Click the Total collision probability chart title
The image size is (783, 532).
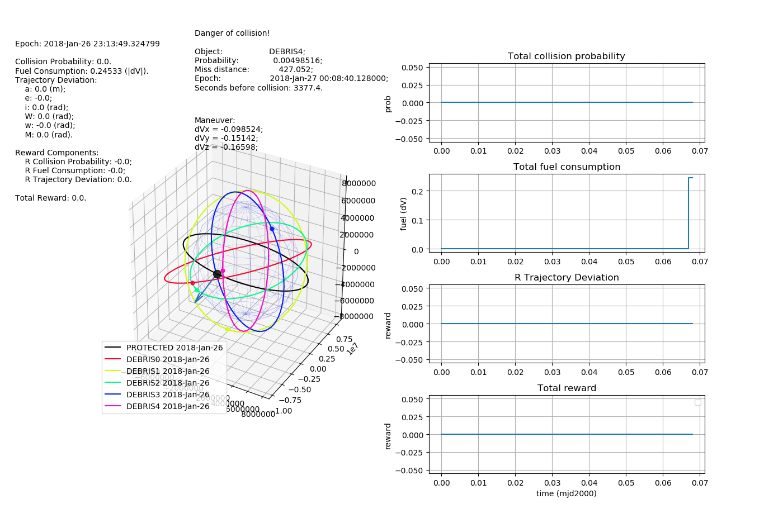click(566, 56)
